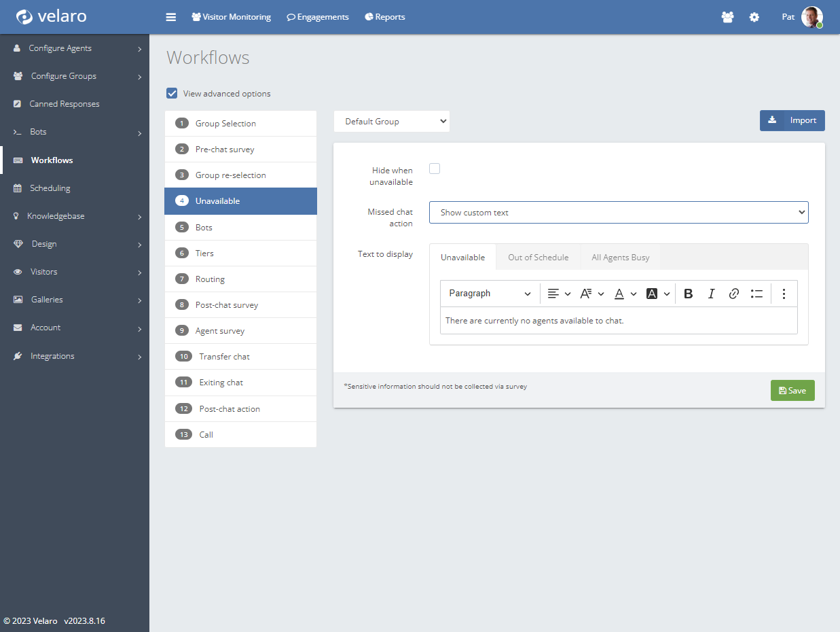Click into the unavailable message text area
840x632 pixels.
point(618,321)
